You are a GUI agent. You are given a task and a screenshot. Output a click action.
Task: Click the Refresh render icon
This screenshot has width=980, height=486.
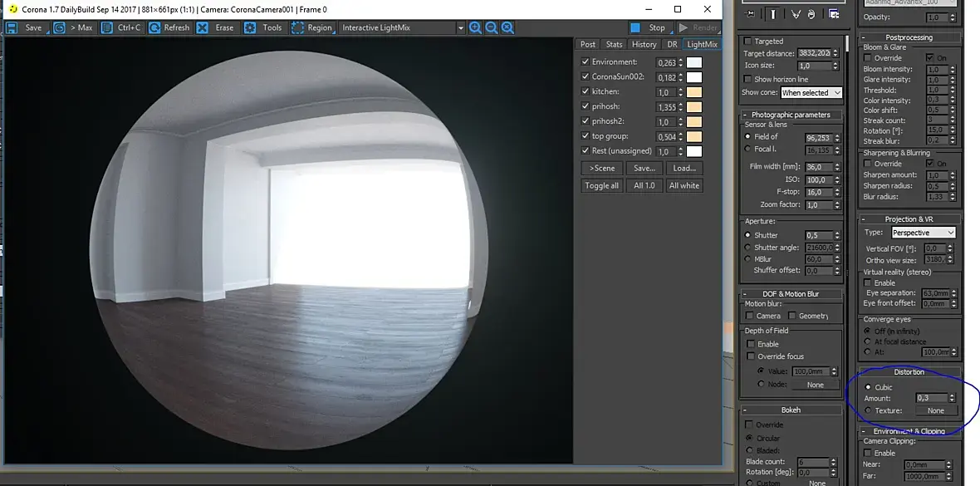coord(154,27)
